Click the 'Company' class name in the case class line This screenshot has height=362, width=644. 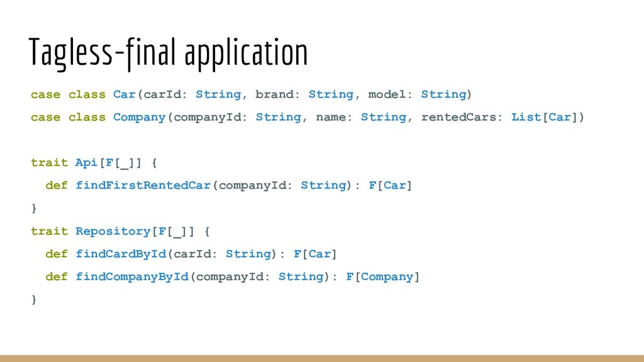coord(139,118)
